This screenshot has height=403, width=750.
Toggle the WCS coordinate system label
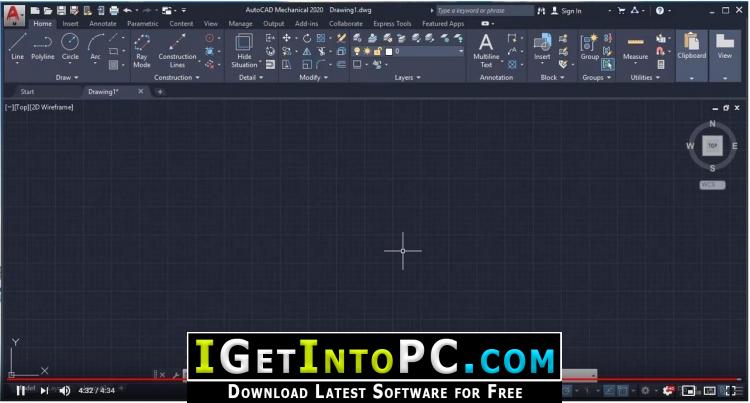tap(712, 185)
